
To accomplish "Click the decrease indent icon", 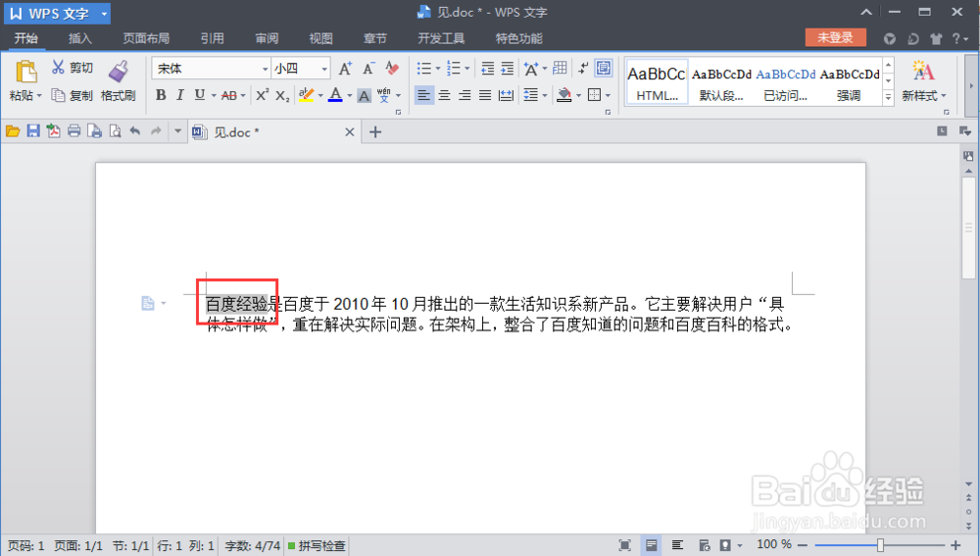I will click(487, 69).
